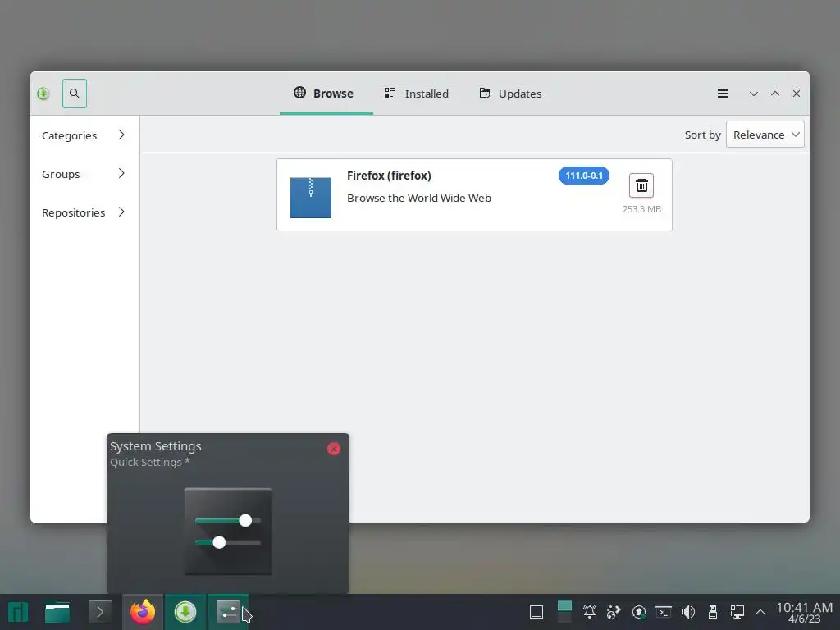840x630 pixels.
Task: Click the System Settings title in the preview
Action: point(156,446)
